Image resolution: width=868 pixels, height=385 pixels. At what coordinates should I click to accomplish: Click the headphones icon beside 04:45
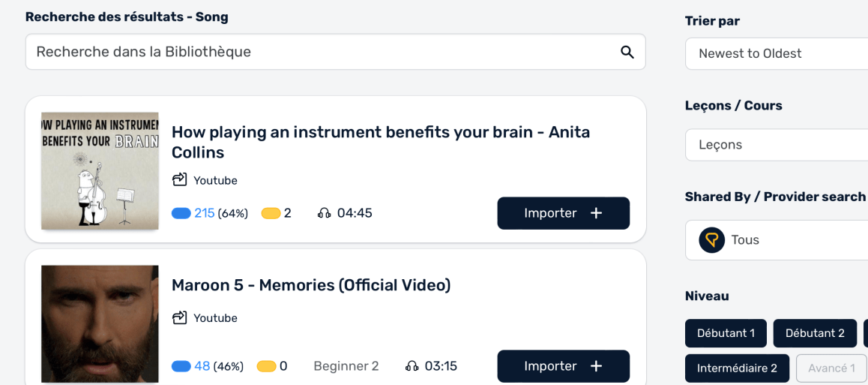324,213
